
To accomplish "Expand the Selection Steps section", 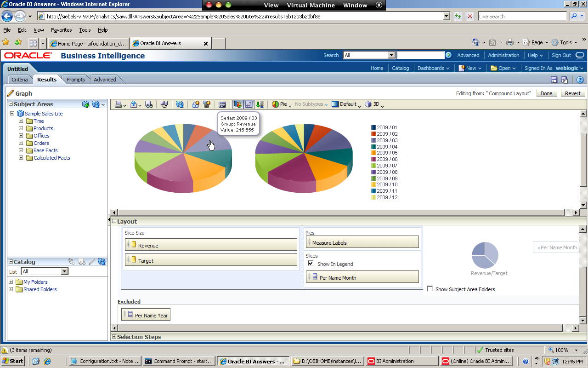I will 114,337.
